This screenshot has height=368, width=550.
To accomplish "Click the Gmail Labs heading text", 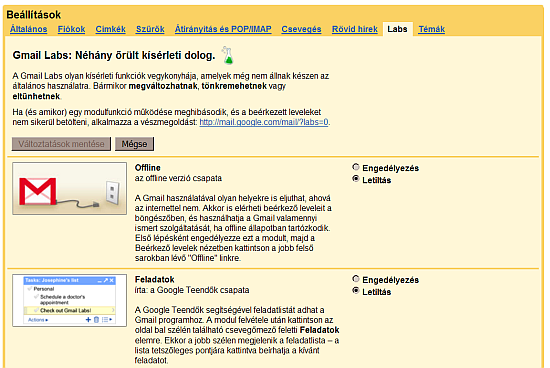I will [x=114, y=55].
